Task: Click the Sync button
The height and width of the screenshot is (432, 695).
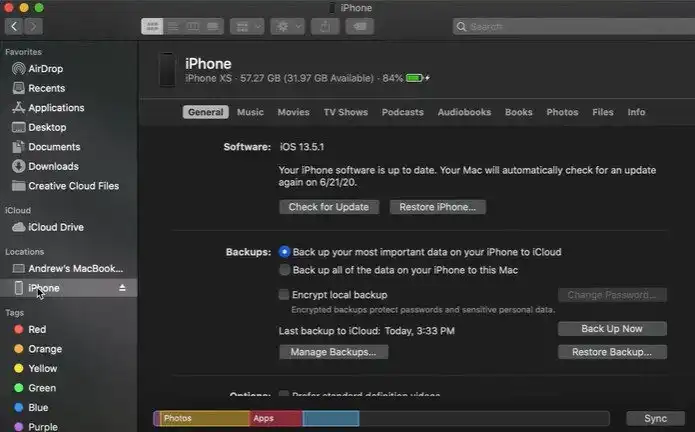Action: [x=655, y=418]
